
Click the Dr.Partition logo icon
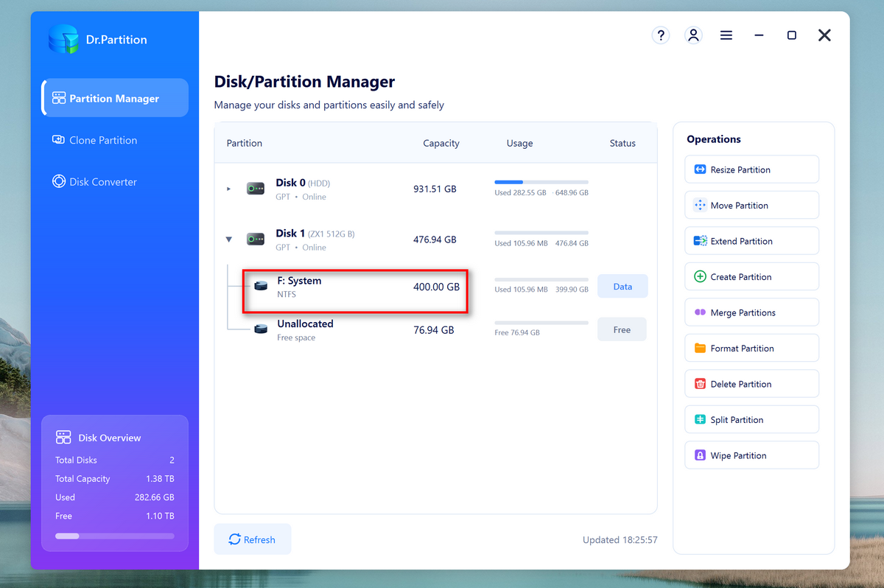click(x=64, y=39)
